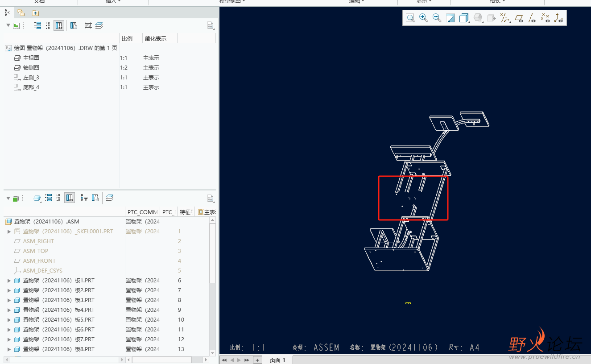Open model tree display style dropdown
Viewport: 591px width, 364px height.
click(x=37, y=198)
